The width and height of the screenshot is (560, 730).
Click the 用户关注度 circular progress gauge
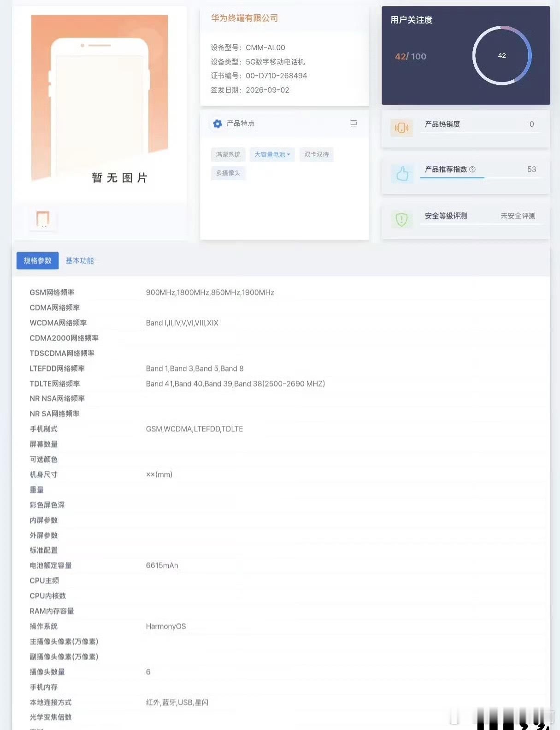point(502,55)
